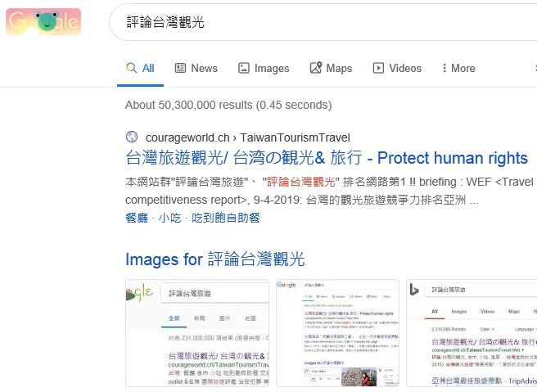The width and height of the screenshot is (537, 392).
Task: Click the magnifier icon on All tab
Action: point(132,68)
